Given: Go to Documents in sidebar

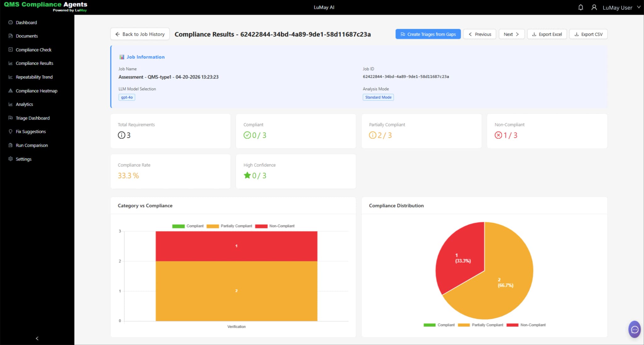Looking at the screenshot, I should click(27, 36).
